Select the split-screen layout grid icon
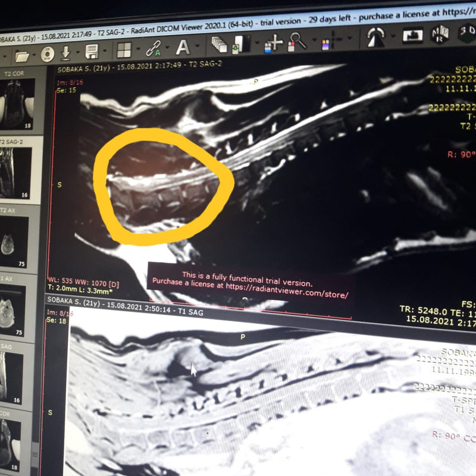The width and height of the screenshot is (476, 476). tap(124, 50)
